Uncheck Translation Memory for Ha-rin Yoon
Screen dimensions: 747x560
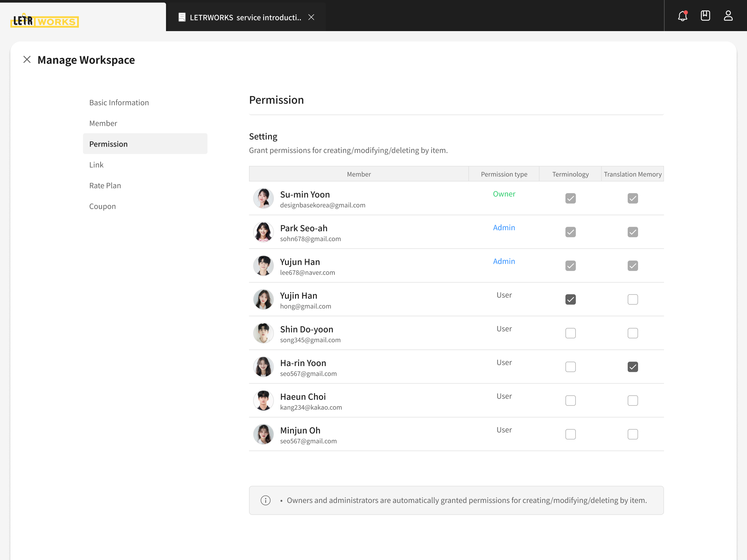633,367
